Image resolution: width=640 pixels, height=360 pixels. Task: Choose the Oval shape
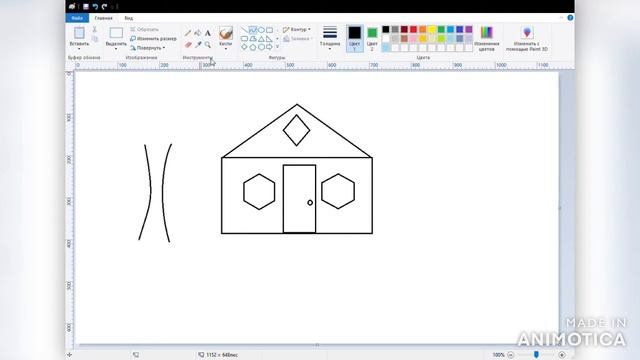click(261, 30)
